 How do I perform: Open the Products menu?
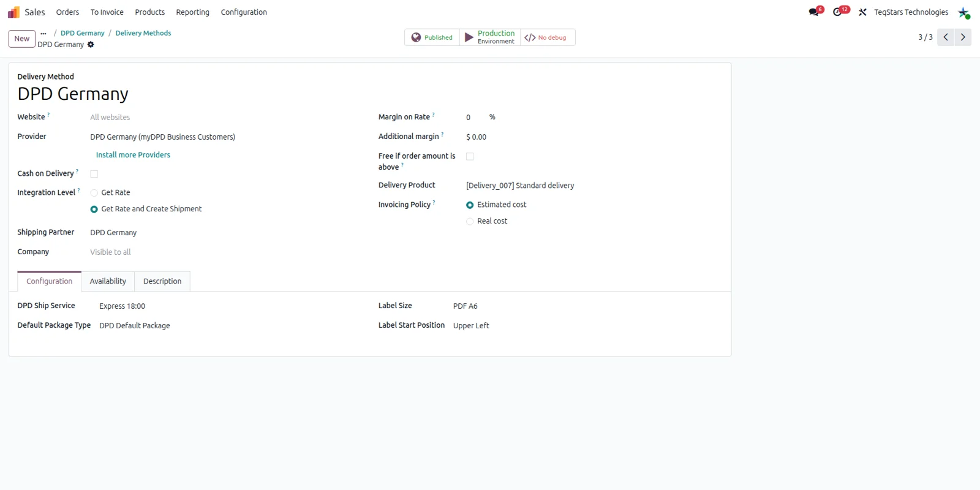150,12
